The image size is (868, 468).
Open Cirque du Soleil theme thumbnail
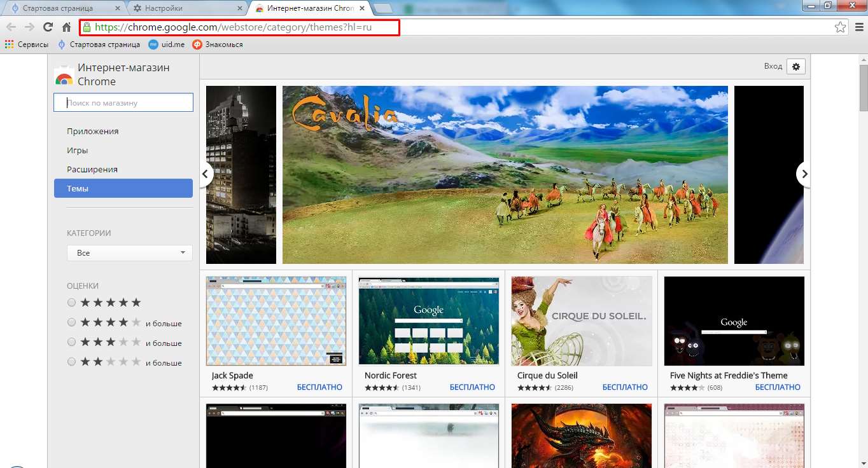(x=581, y=321)
